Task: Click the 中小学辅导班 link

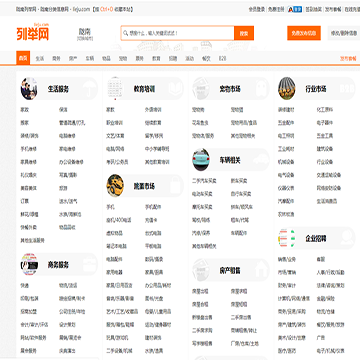Action: click(x=157, y=149)
